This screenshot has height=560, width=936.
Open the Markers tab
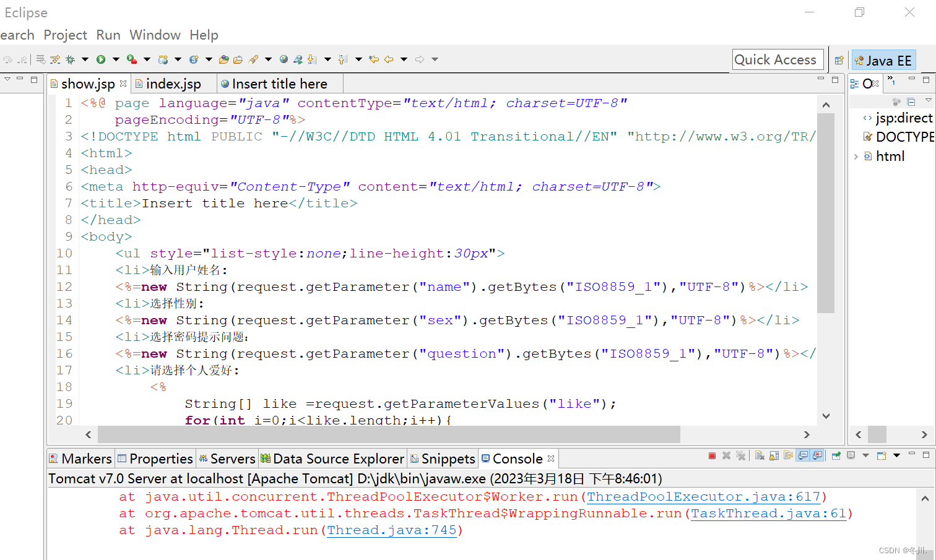pos(80,459)
